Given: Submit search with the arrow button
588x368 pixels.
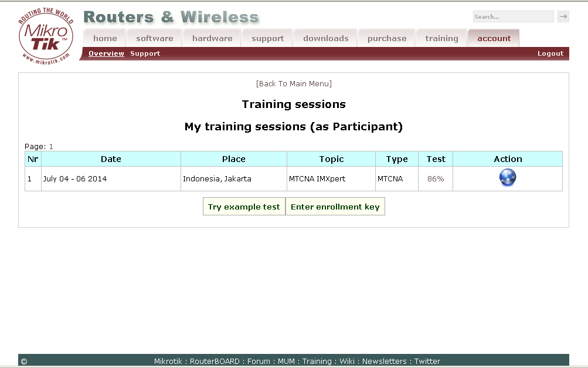Looking at the screenshot, I should point(563,16).
